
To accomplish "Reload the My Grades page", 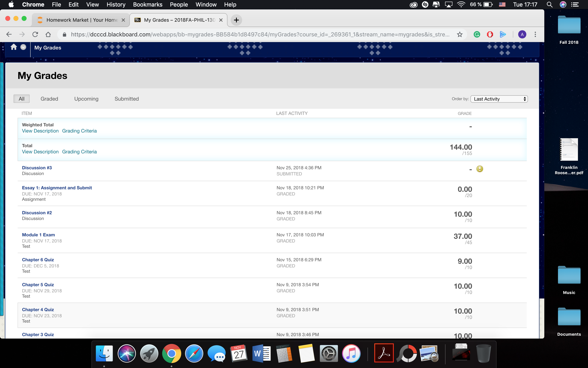I will tap(35, 34).
